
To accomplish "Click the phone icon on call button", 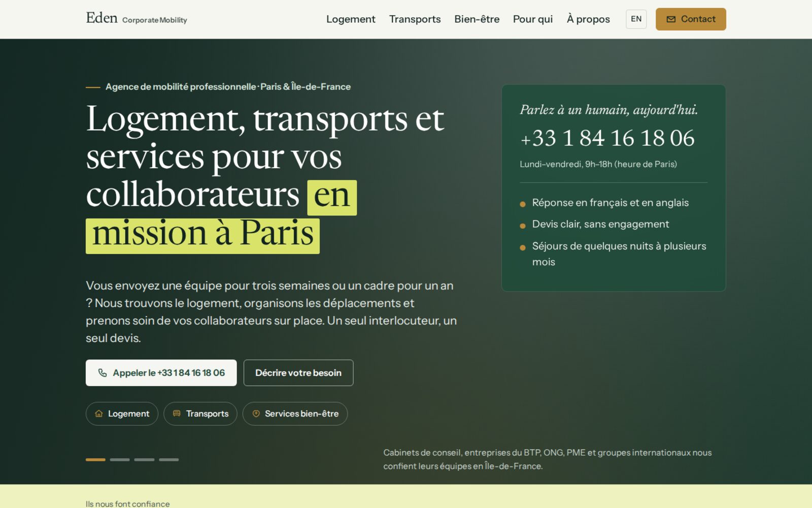I will click(x=103, y=373).
